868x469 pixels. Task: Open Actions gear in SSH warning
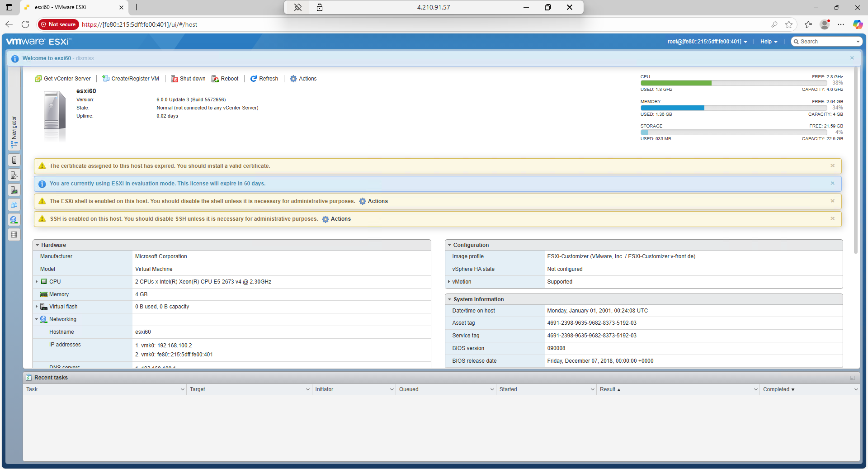pyautogui.click(x=336, y=219)
